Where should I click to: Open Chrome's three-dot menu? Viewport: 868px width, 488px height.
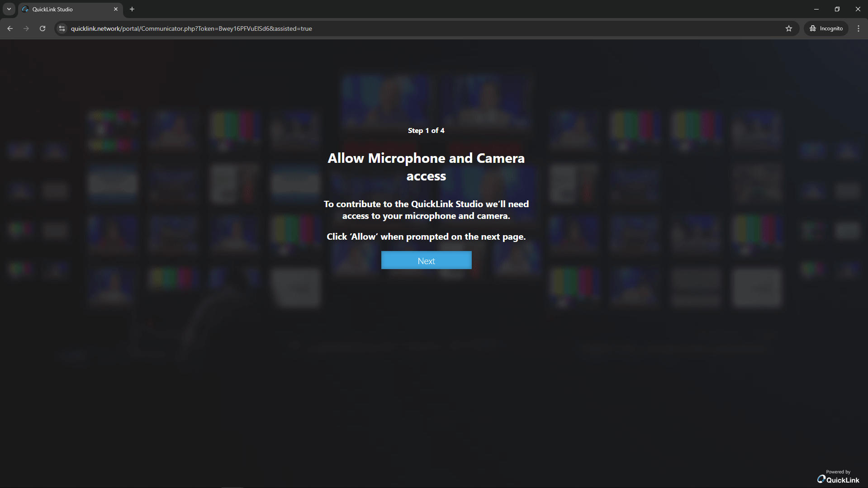point(859,28)
